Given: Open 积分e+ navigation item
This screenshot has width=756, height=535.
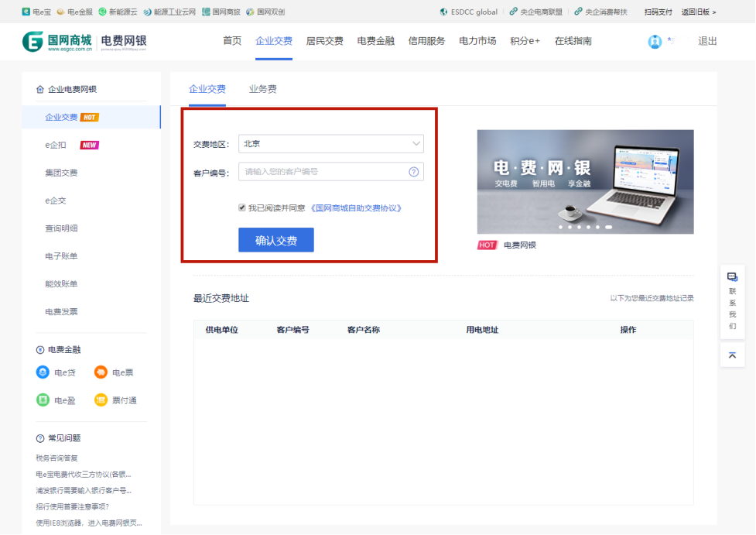Looking at the screenshot, I should (525, 41).
